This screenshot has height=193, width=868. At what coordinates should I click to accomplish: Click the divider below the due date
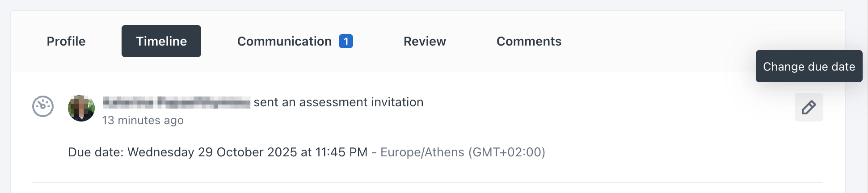(x=427, y=183)
